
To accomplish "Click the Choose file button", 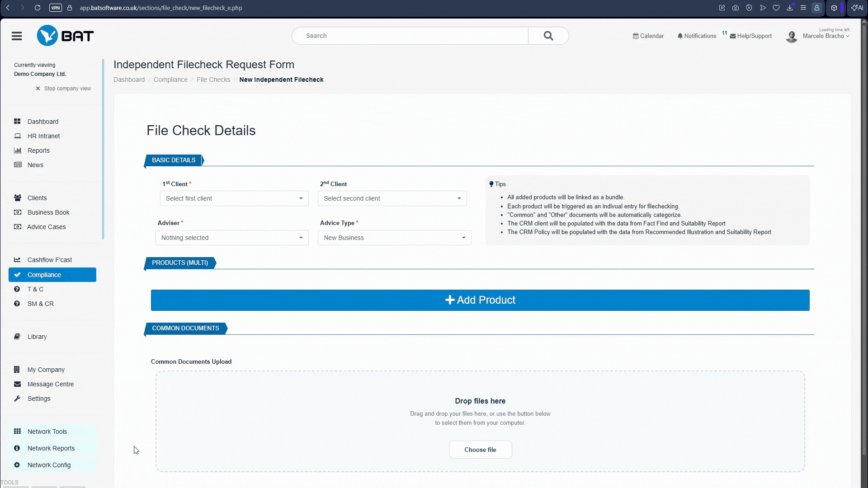I will point(480,450).
